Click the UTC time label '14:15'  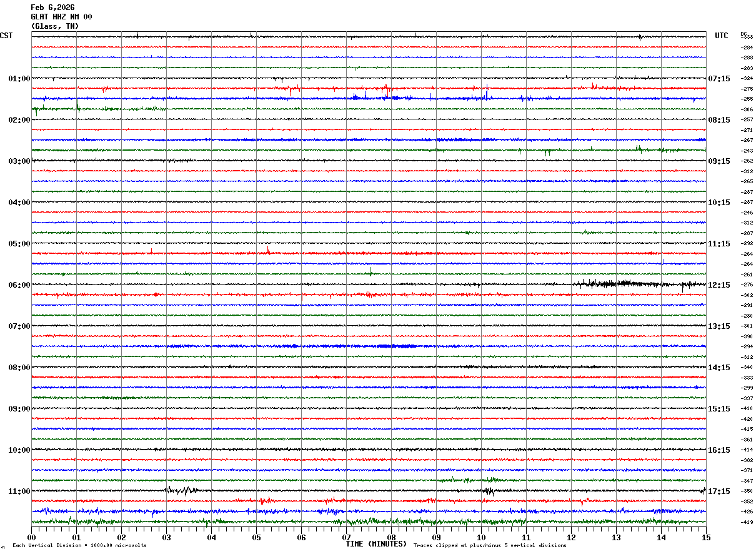pyautogui.click(x=719, y=368)
